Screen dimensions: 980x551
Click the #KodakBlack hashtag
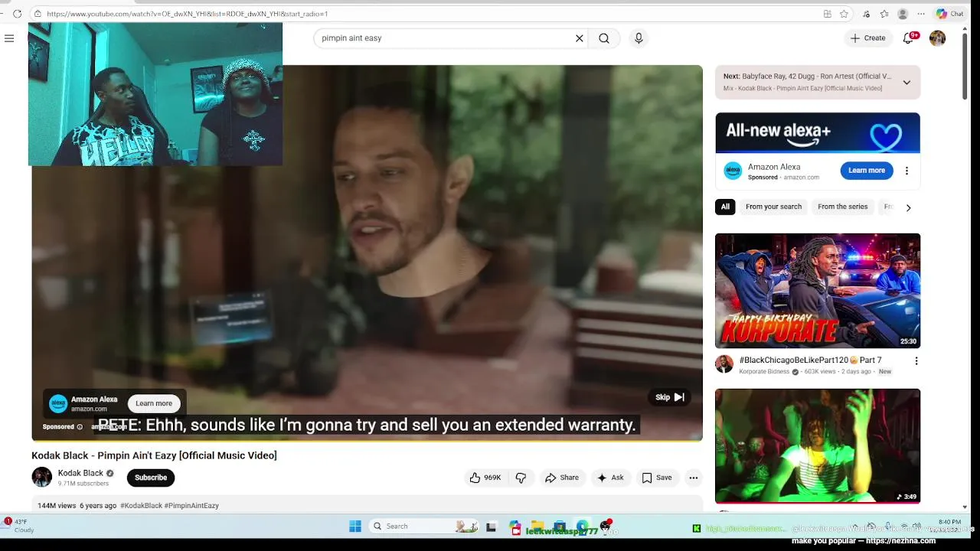[x=142, y=506]
